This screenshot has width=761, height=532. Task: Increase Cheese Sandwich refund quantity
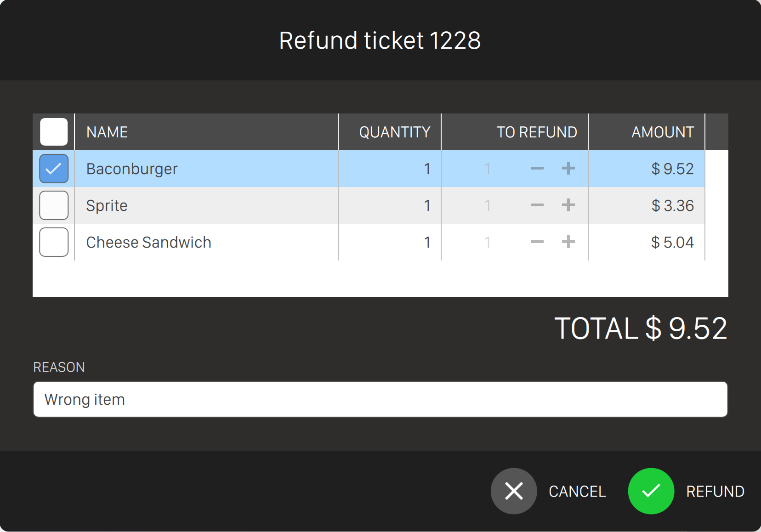pos(568,242)
